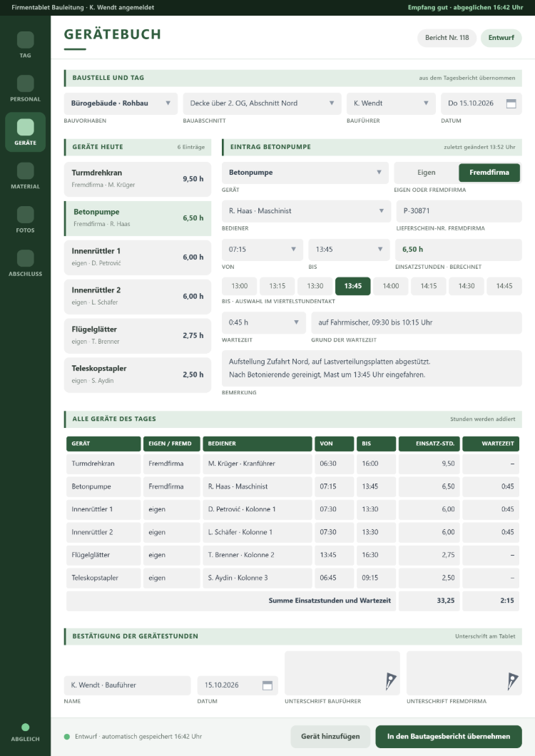Click In den Bautagesbericht übernehmen
This screenshot has height=756, width=535.
pos(449,737)
